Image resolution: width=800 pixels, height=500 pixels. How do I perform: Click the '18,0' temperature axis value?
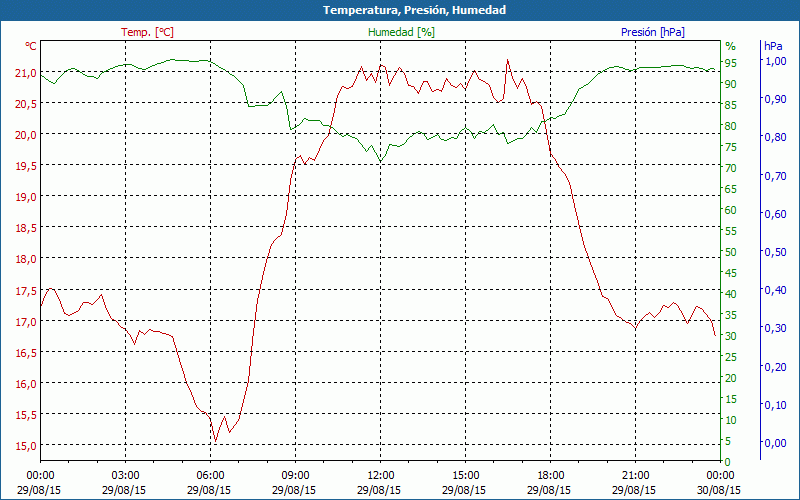pyautogui.click(x=26, y=260)
